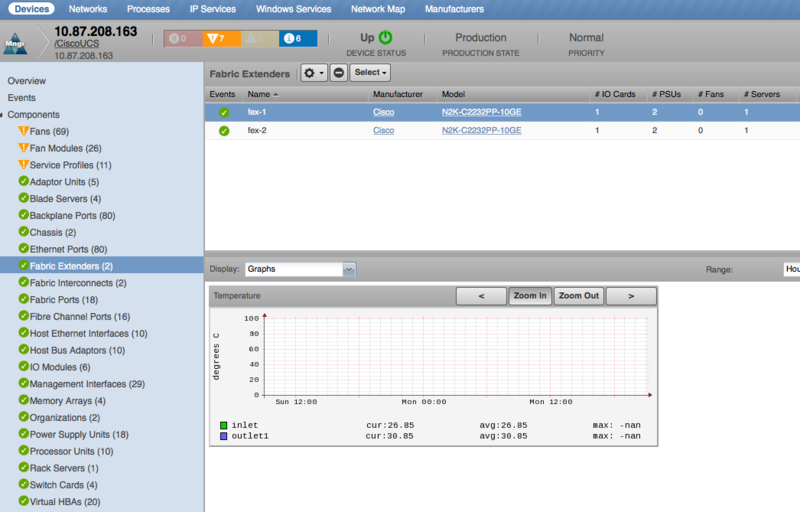
Task: Open the Cisco manufacturer link for fex-1
Action: click(x=383, y=112)
